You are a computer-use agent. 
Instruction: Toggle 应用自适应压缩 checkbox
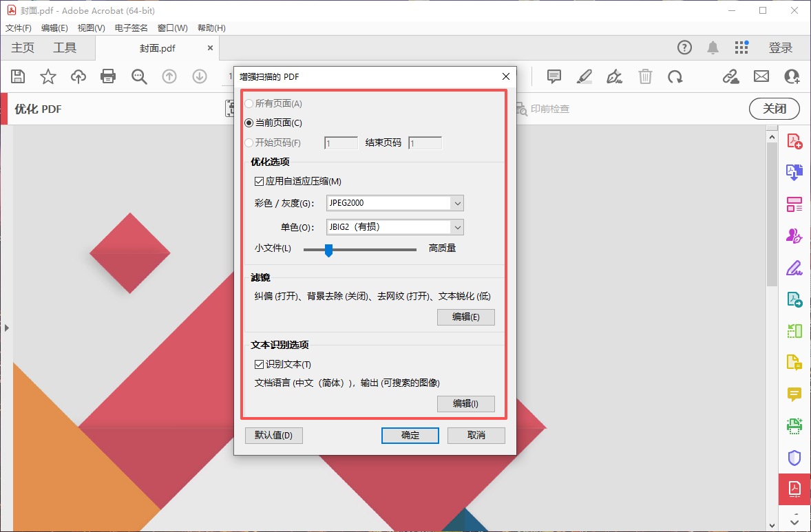coord(259,182)
